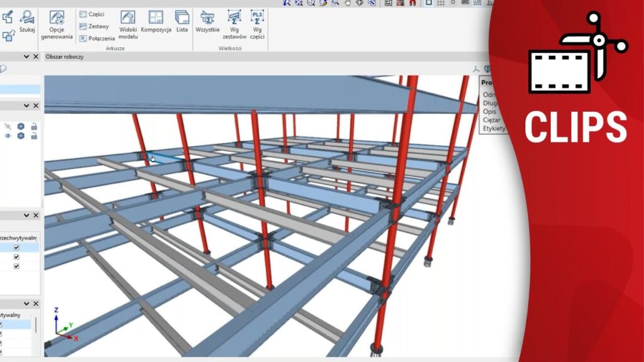Screen dimensions: 644x362
Task: Toggle the eye visibility icon in layer panel
Action: pos(8,136)
